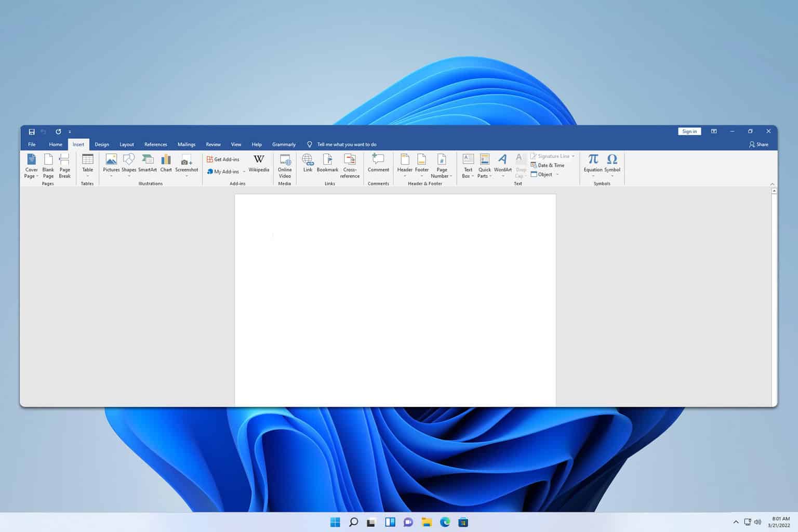
Task: Insert WordArt text
Action: [503, 166]
